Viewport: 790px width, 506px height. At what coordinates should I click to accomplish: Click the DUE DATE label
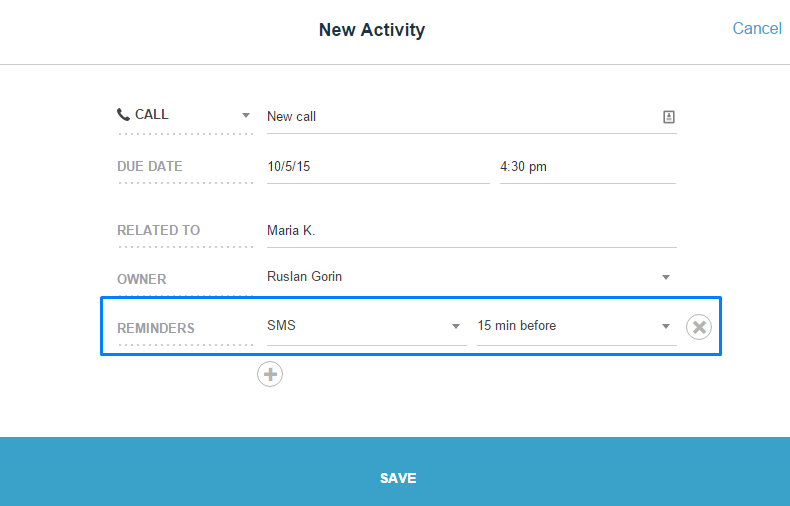pos(150,166)
